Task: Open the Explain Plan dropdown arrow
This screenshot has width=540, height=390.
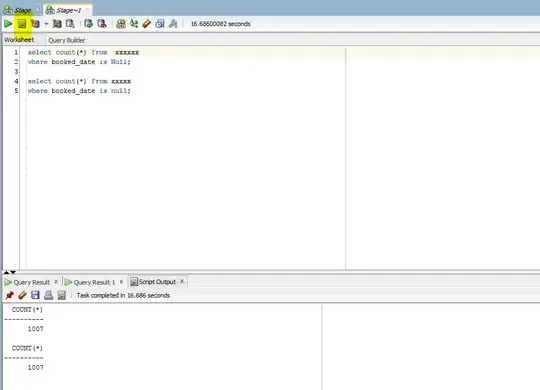Action: coord(46,24)
